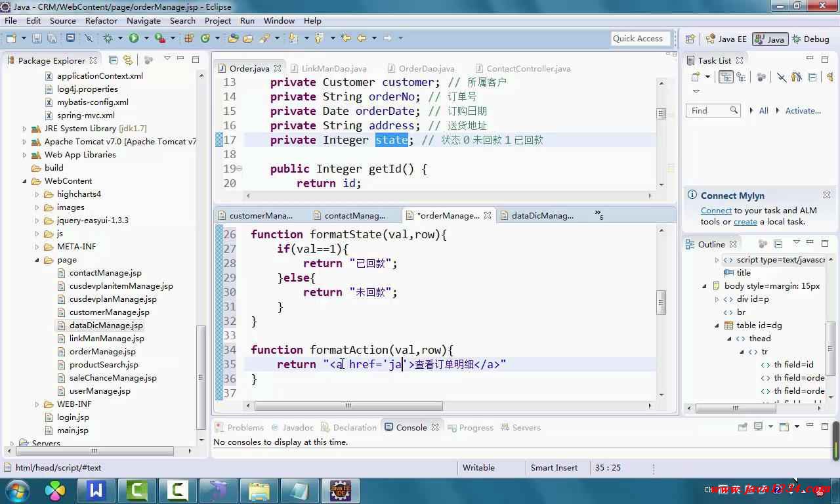The height and width of the screenshot is (504, 840).
Task: Click the Connect link in Mylyn panel
Action: coord(716,211)
